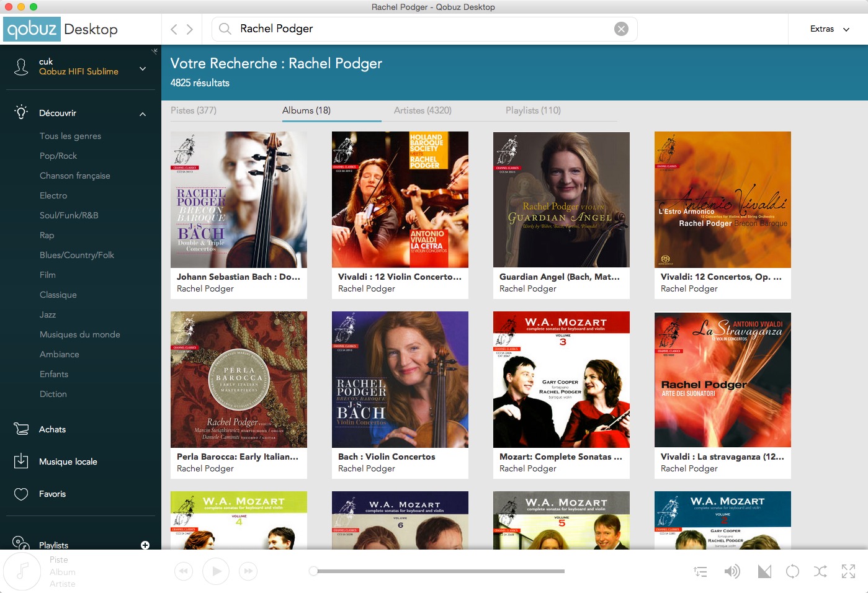Open the play queue list icon
This screenshot has width=868, height=593.
tap(700, 572)
